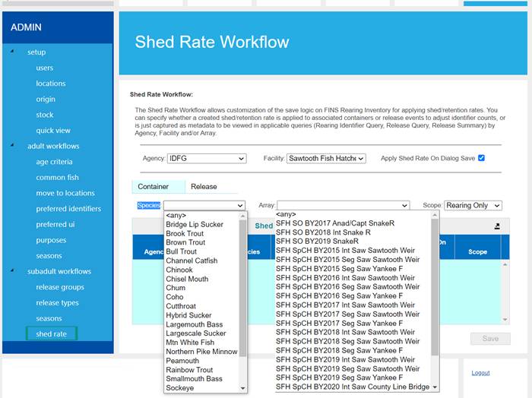Collapse the setup tree section
532x398 pixels.
[x=11, y=52]
